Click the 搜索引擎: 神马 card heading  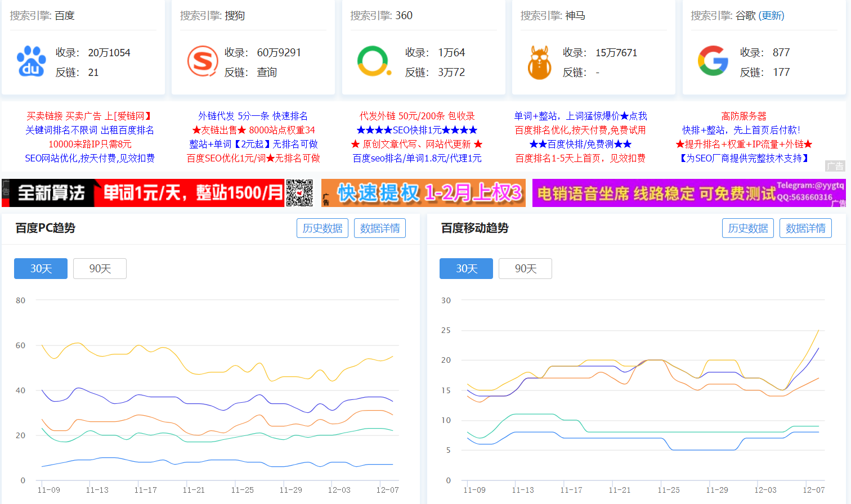[x=553, y=16]
